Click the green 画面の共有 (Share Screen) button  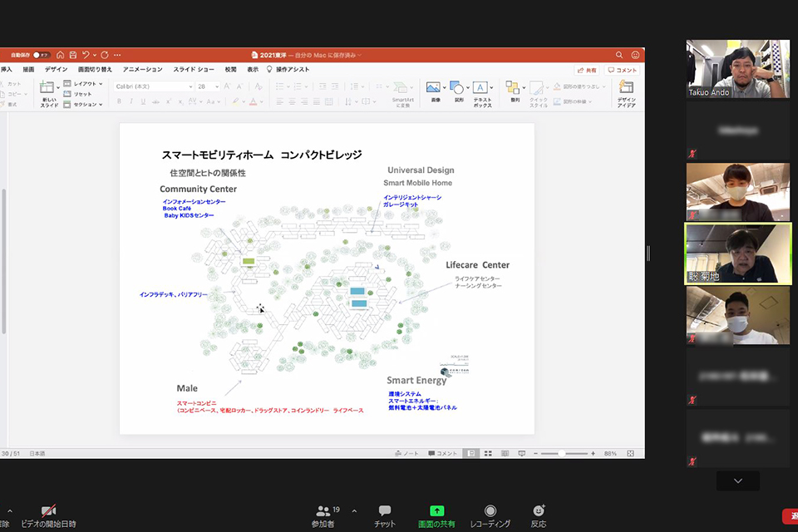click(436, 515)
